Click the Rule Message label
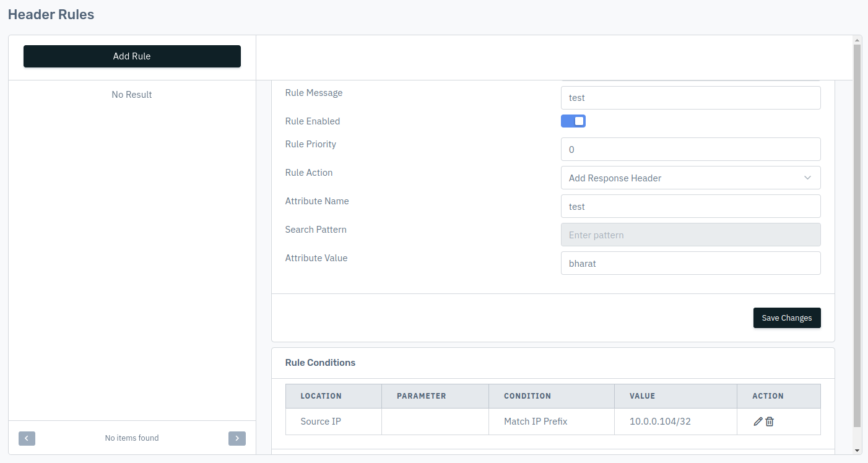The image size is (868, 463). coord(314,93)
